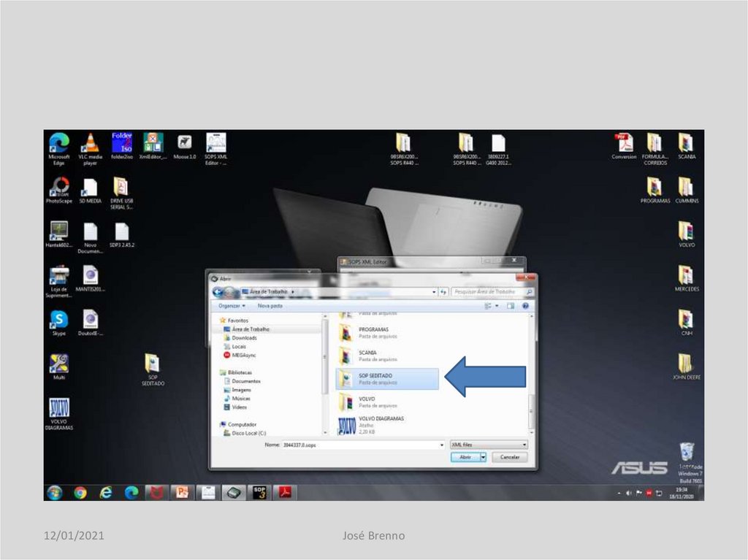The height and width of the screenshot is (560, 748).
Task: Select the PhotoScape desktop shortcut
Action: pos(59,191)
